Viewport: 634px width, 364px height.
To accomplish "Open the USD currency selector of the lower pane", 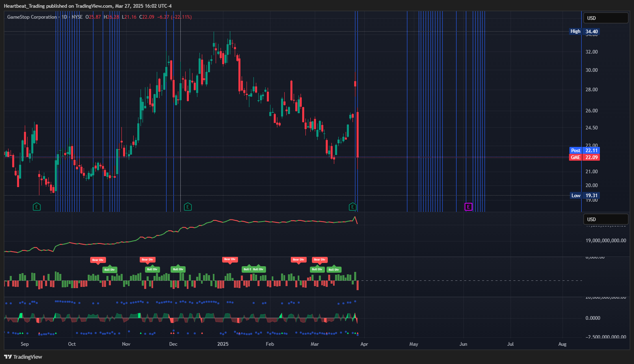I will 606,219.
